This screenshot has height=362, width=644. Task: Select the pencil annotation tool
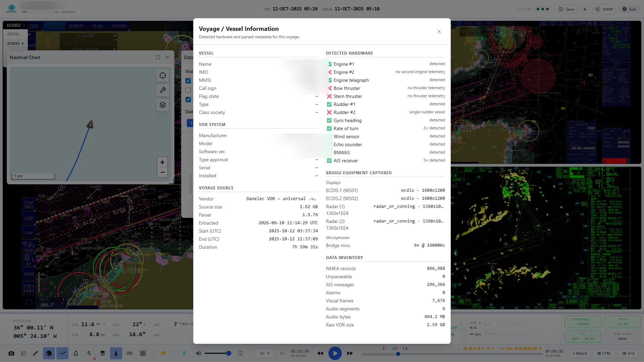[36, 353]
